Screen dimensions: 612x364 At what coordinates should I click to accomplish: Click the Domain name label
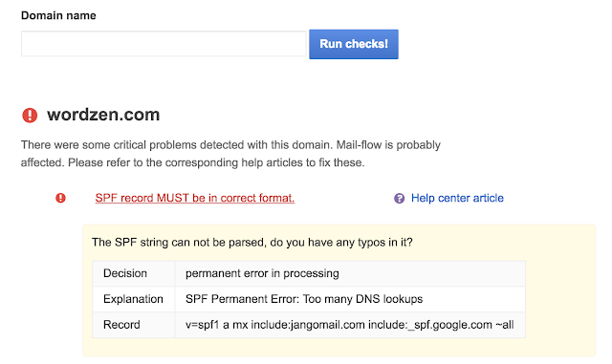tap(58, 15)
